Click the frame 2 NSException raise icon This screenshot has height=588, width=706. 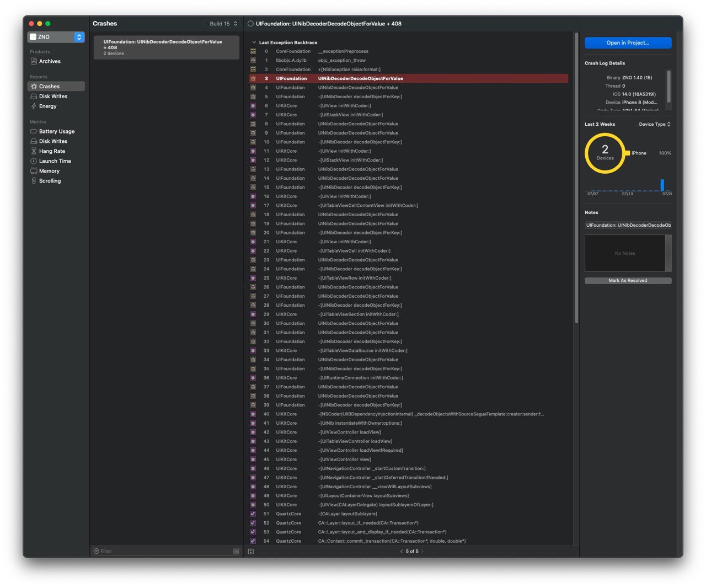click(253, 70)
